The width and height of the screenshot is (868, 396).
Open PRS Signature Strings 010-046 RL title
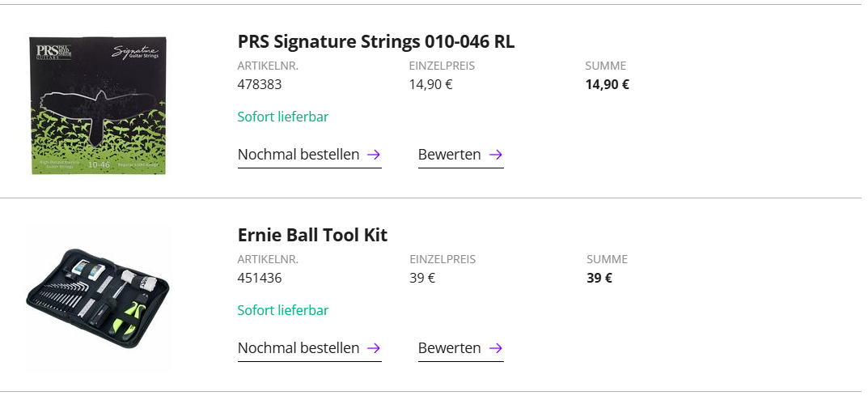pos(376,42)
